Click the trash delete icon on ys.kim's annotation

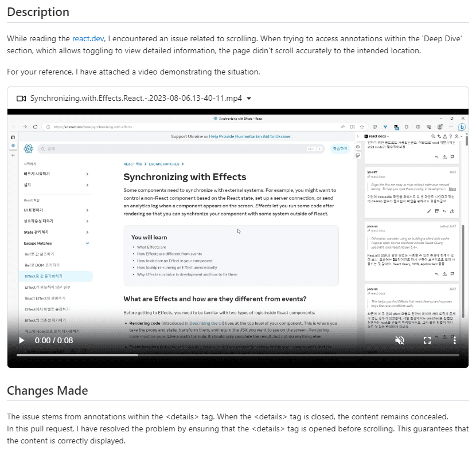point(437,211)
